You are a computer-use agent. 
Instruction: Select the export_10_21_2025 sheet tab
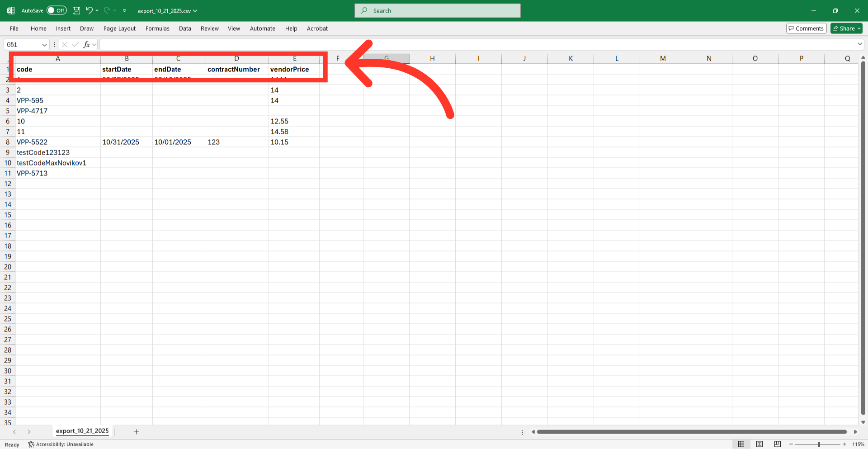pyautogui.click(x=82, y=431)
